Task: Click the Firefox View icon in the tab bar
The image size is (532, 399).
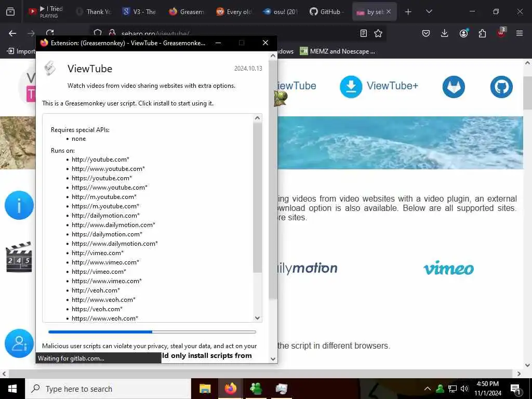Action: pos(10,11)
